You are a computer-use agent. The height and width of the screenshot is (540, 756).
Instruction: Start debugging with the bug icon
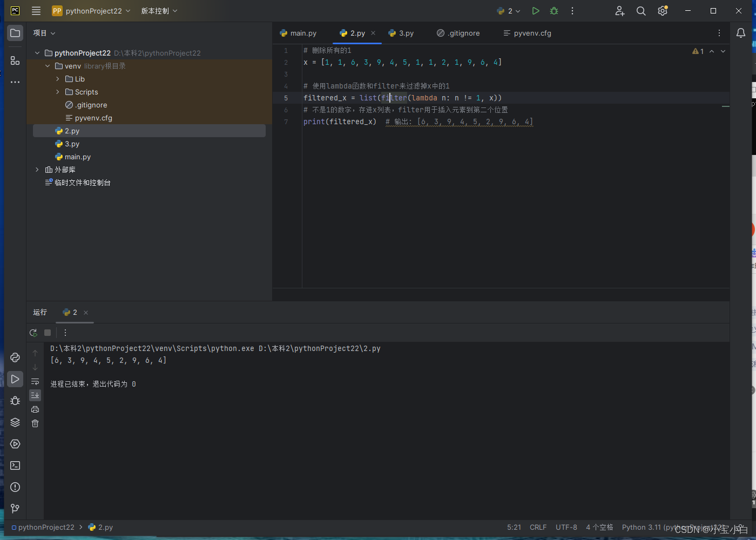[554, 11]
